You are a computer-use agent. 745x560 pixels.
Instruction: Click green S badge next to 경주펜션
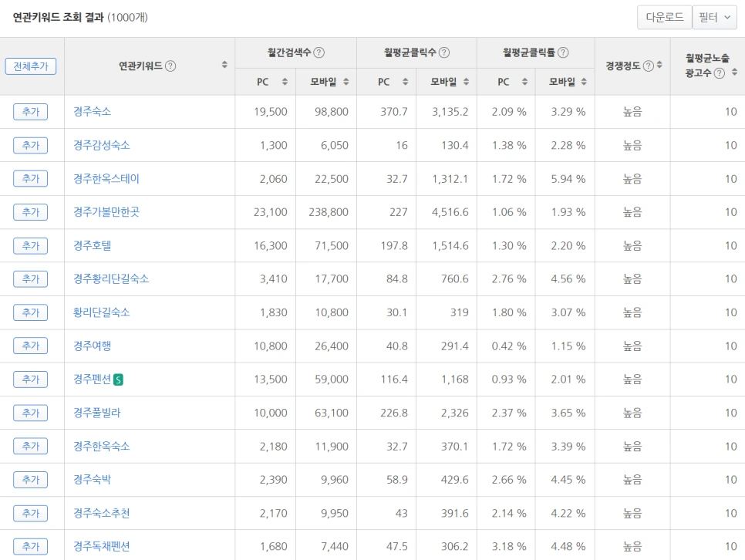pos(118,380)
